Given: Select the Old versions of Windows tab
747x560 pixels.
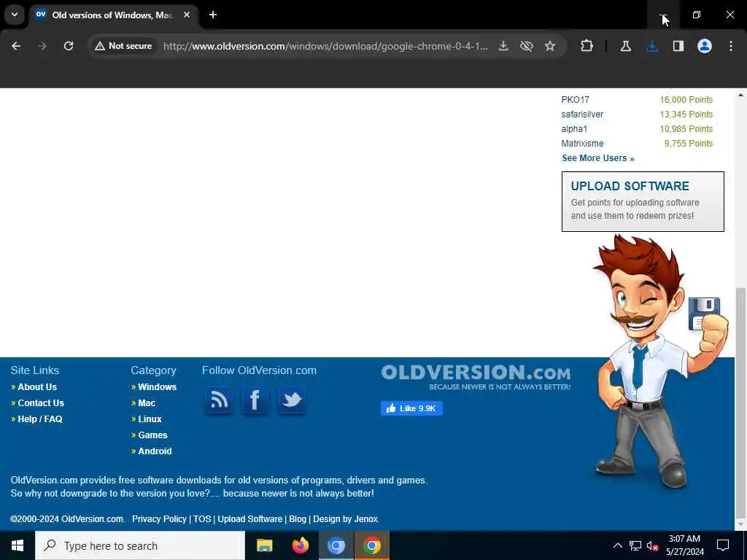Looking at the screenshot, I should 112,15.
